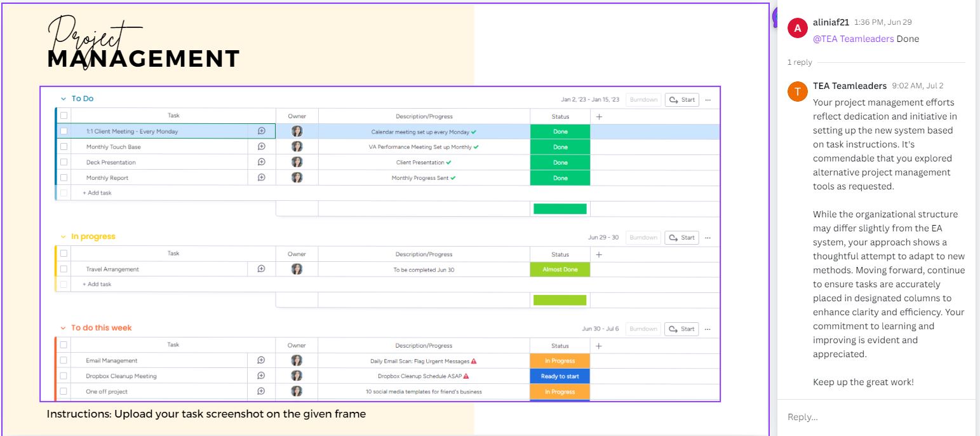Click owner avatar of 1:1 Client Meeting
980x436 pixels.
pyautogui.click(x=297, y=132)
